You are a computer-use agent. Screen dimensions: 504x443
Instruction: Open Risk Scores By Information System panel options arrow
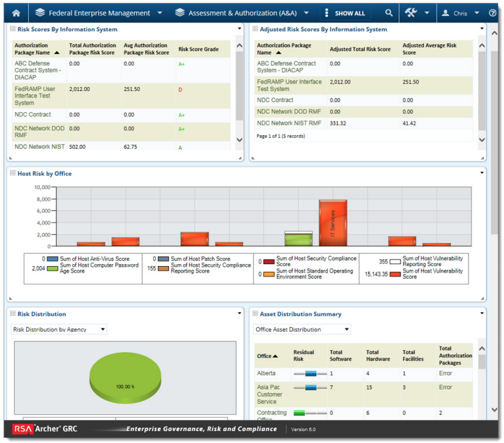[x=240, y=29]
